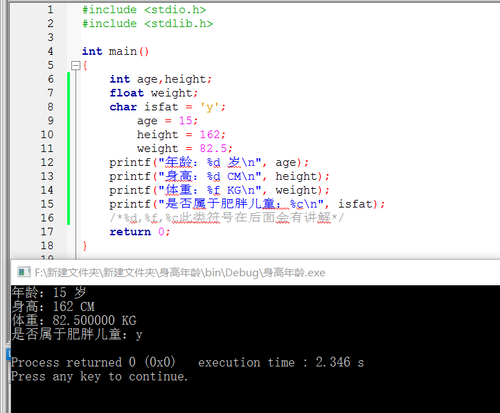The height and width of the screenshot is (413, 500).
Task: Click 'Press any key to continue.' console text
Action: (99, 377)
